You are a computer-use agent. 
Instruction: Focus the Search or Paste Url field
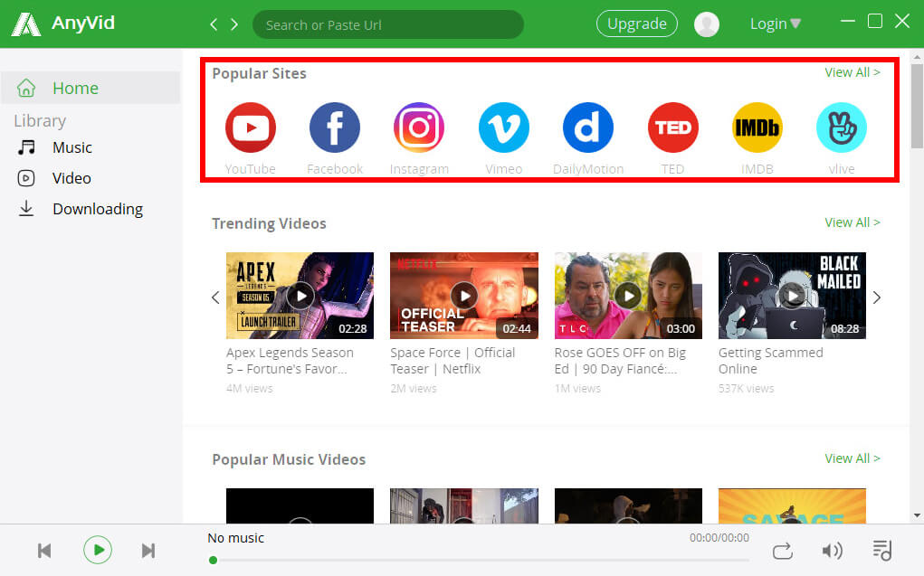[x=387, y=24]
